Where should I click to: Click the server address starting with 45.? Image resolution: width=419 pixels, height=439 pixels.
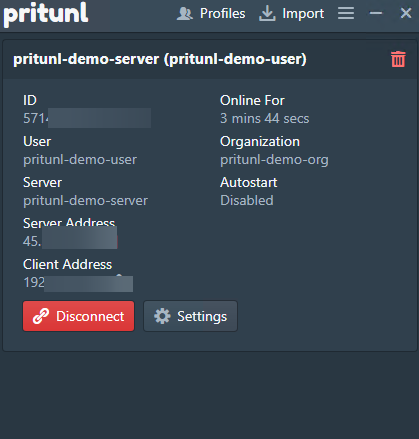[x=70, y=241]
